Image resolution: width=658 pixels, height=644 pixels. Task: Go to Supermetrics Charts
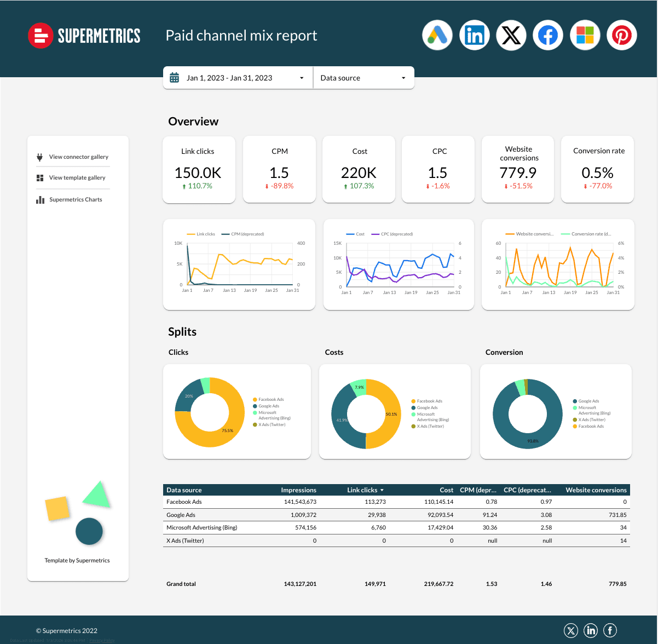pos(76,200)
